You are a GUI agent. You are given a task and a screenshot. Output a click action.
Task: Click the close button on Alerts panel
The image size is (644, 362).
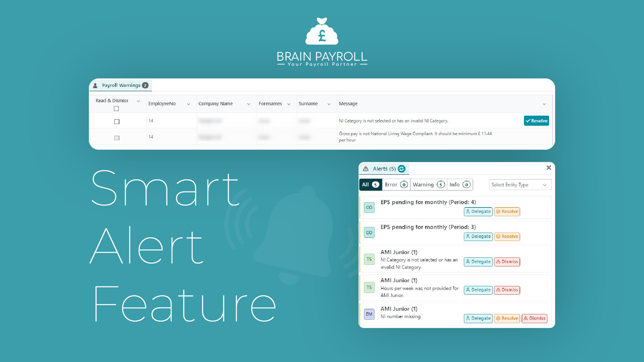coord(548,168)
